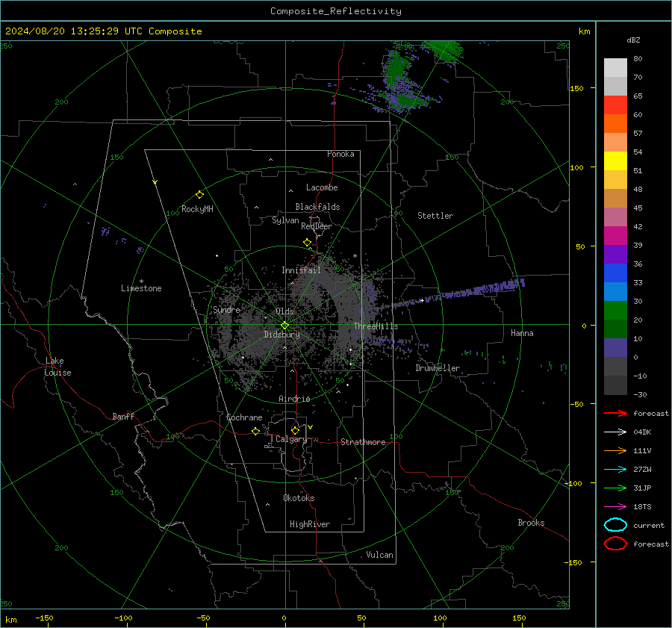Click the 80 value atop the dBZ scale
This screenshot has width=672, height=628.
coord(638,58)
